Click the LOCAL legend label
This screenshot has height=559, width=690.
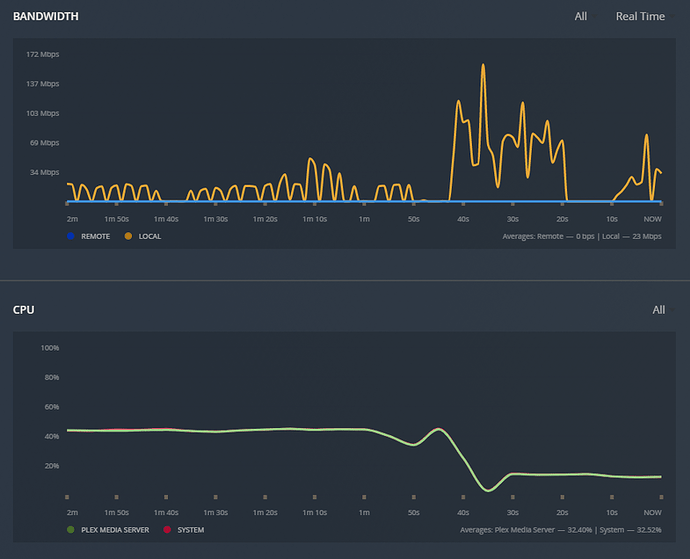coord(150,236)
